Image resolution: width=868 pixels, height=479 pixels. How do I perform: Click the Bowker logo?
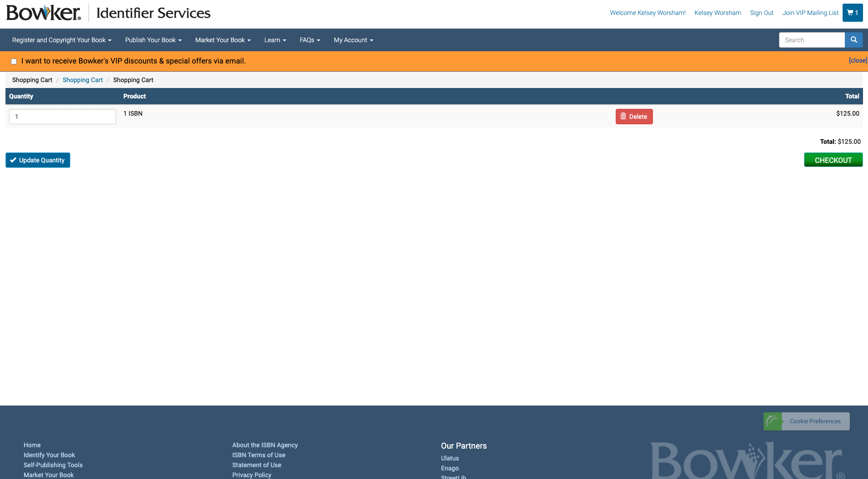[x=44, y=13]
